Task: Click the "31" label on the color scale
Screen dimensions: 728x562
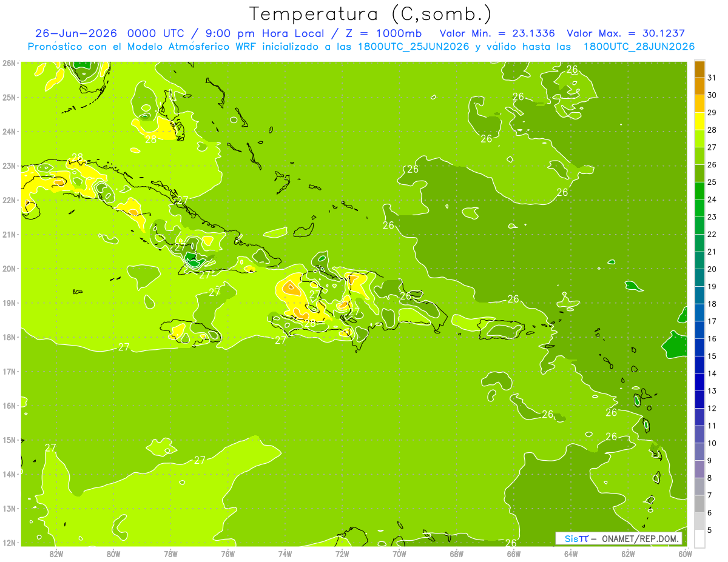Action: pyautogui.click(x=712, y=78)
